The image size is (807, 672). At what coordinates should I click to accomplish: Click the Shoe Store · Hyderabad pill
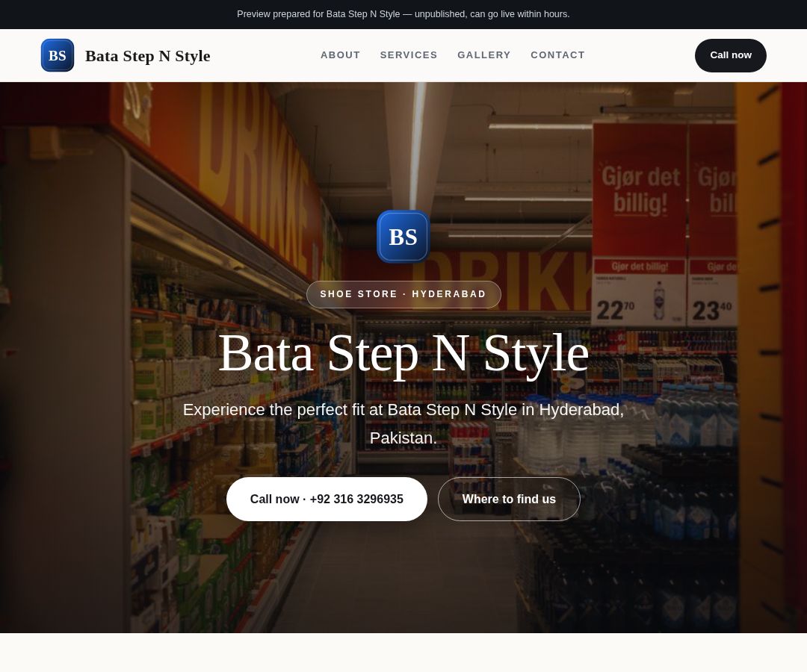(403, 295)
